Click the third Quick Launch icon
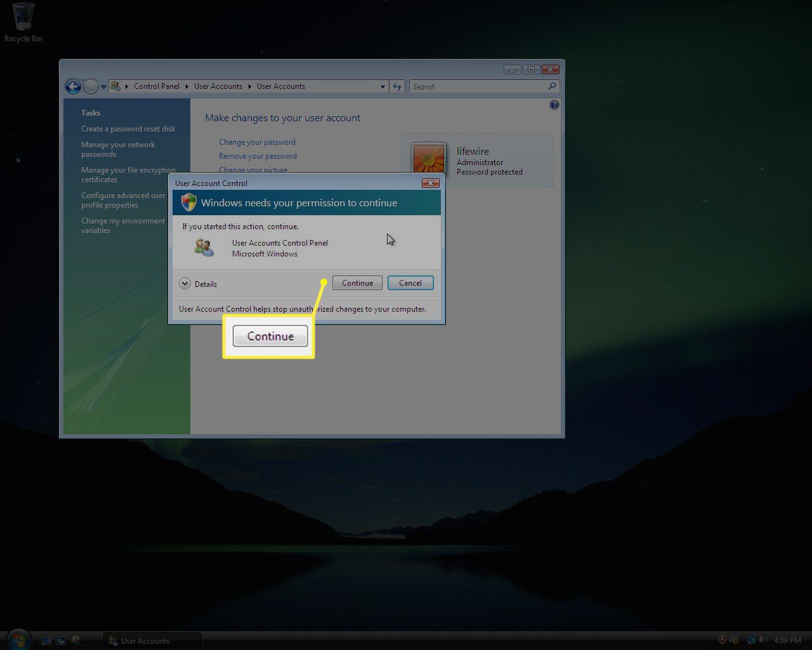 pos(76,641)
